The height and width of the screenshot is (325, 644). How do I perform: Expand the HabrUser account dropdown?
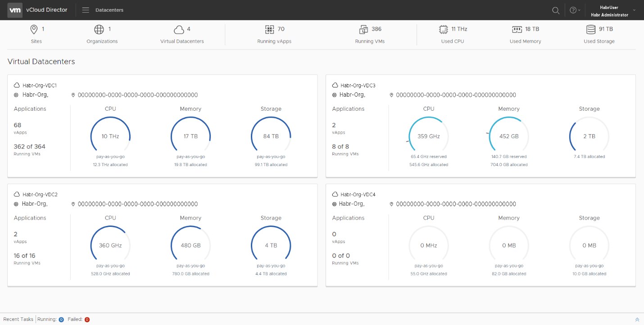coord(634,10)
